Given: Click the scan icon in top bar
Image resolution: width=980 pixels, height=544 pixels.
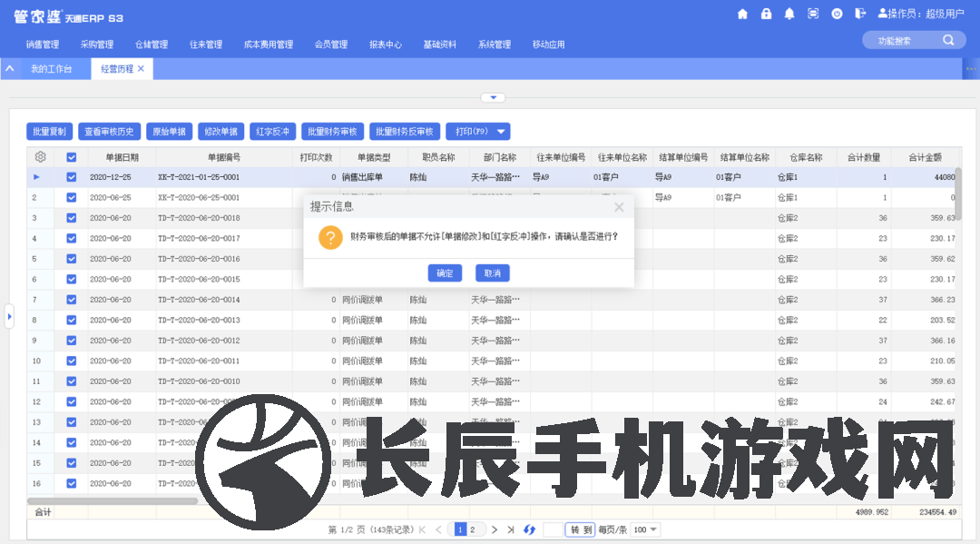Looking at the screenshot, I should tap(813, 14).
